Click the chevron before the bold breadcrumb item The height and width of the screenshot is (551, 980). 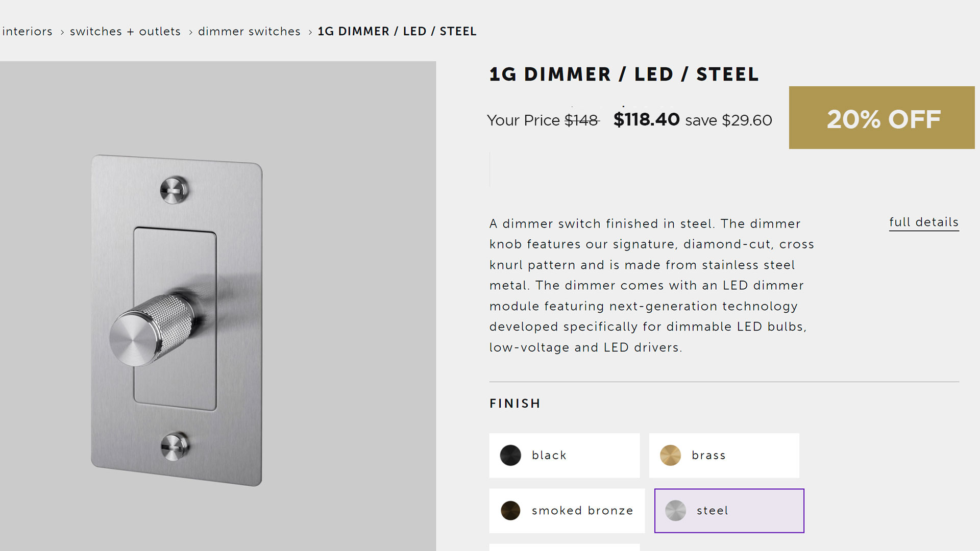[x=310, y=32]
